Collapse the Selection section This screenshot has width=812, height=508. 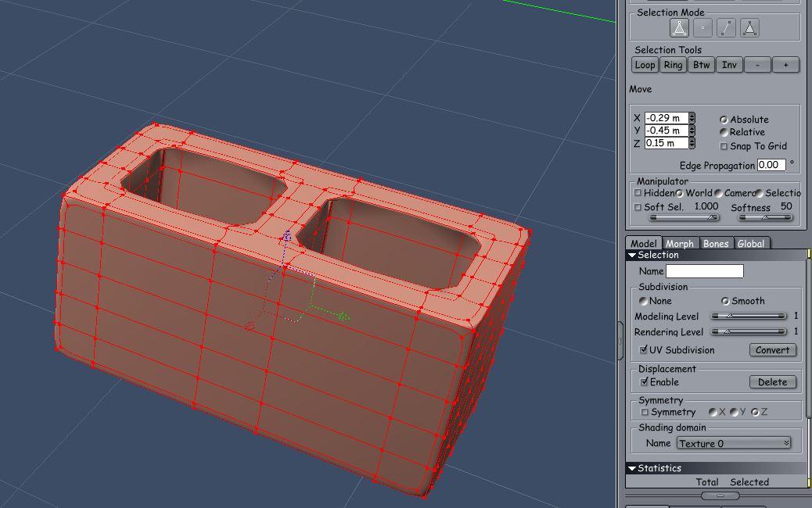(632, 255)
